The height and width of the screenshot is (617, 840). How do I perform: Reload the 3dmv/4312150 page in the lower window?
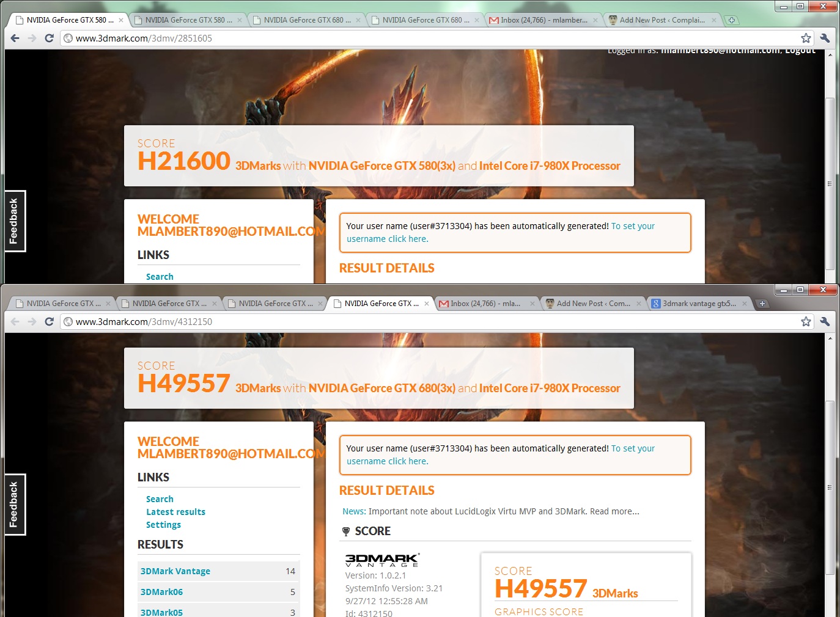pyautogui.click(x=50, y=321)
